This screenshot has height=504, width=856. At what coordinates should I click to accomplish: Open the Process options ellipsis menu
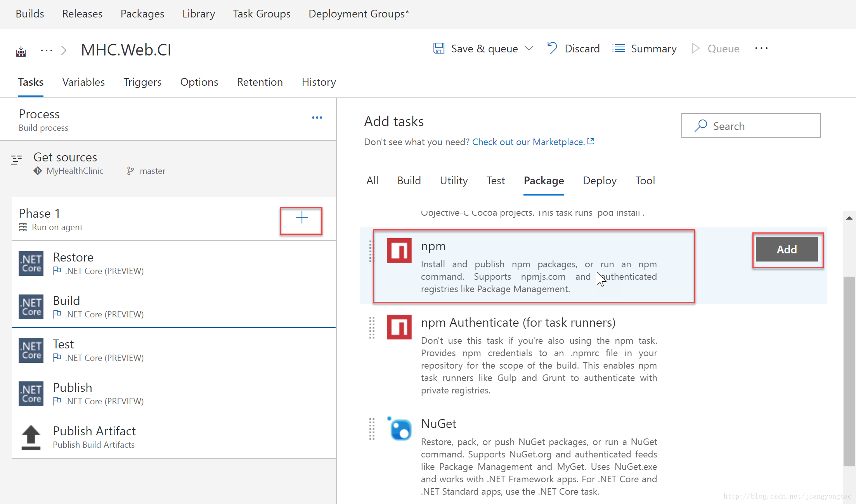[317, 118]
